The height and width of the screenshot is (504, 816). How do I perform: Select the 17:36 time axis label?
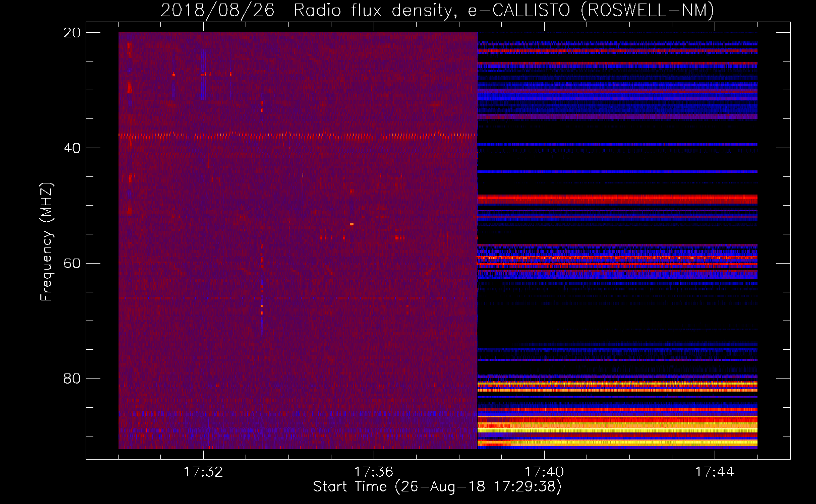coord(374,472)
